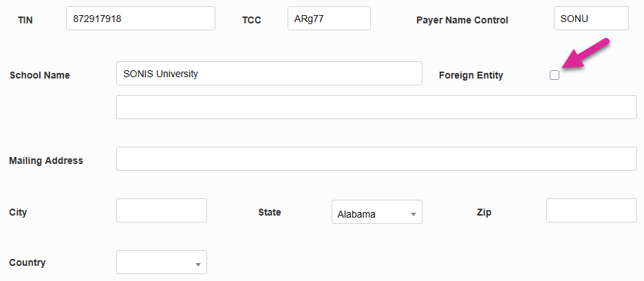Click the "Mailing Address" label

click(x=46, y=160)
